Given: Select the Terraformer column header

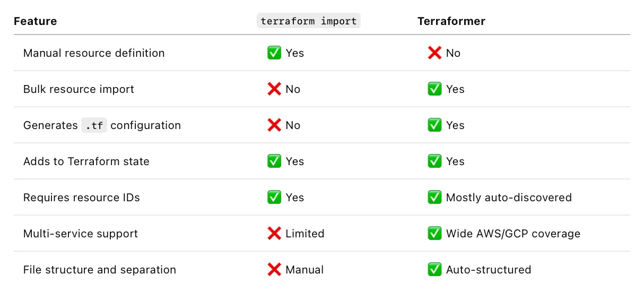Looking at the screenshot, I should click(451, 21).
